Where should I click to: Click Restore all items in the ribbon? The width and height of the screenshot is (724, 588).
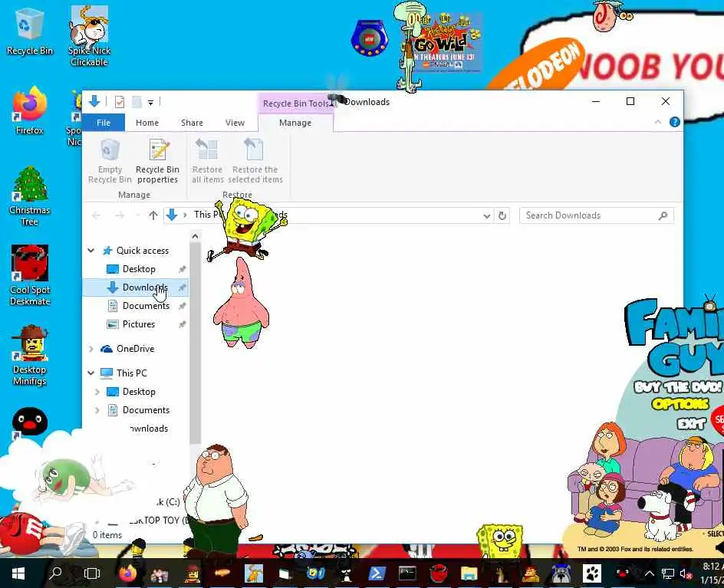click(x=207, y=161)
